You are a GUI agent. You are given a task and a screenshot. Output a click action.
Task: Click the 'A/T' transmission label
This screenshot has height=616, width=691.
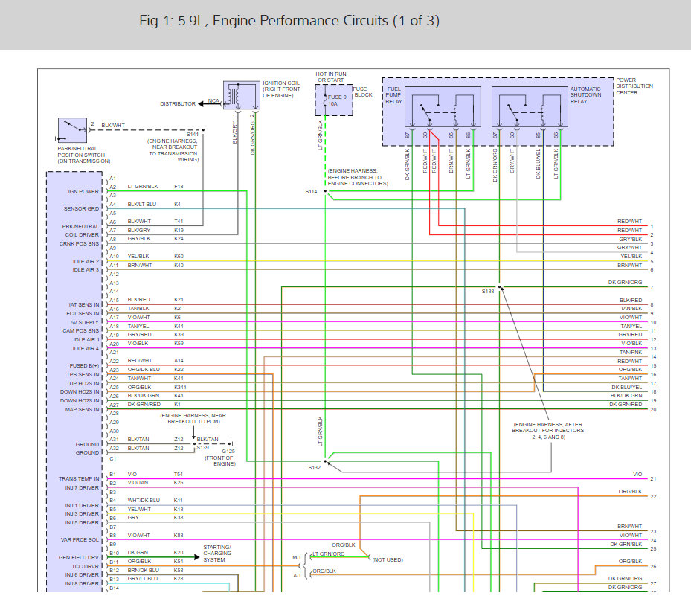coord(298,576)
